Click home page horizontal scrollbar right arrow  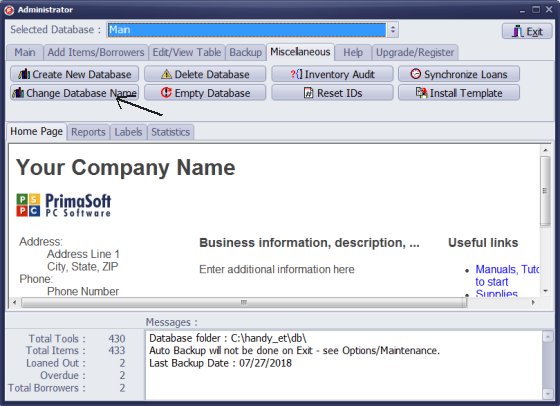[x=533, y=302]
